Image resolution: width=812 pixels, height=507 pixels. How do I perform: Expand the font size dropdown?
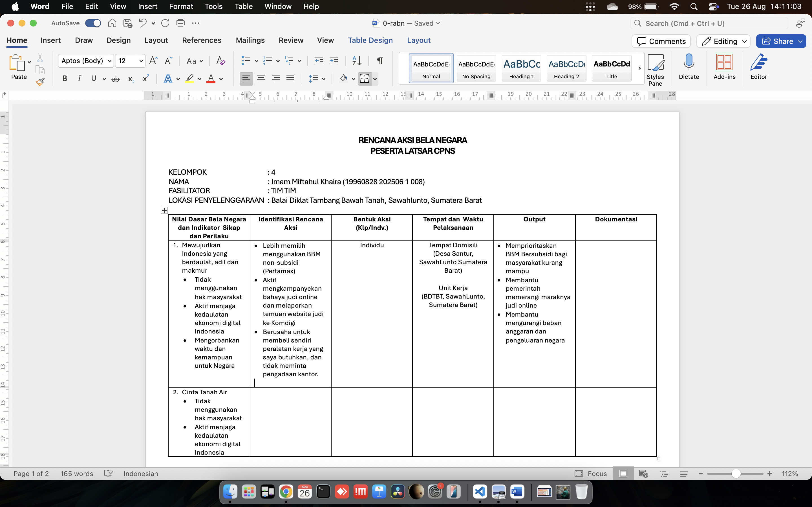click(141, 61)
